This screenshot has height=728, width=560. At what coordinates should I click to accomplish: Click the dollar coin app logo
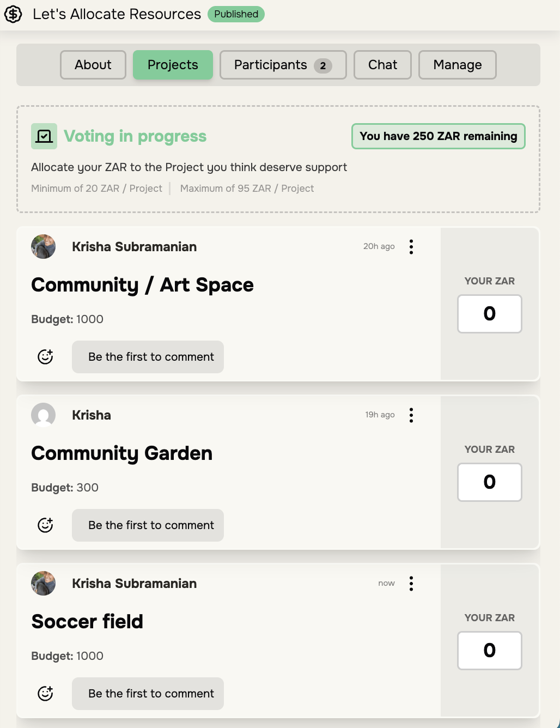click(x=13, y=14)
